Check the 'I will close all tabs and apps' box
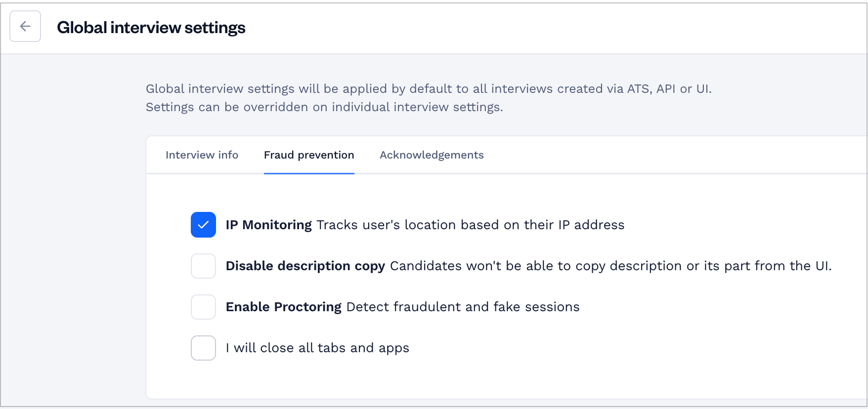Image resolution: width=868 pixels, height=409 pixels. click(x=203, y=348)
